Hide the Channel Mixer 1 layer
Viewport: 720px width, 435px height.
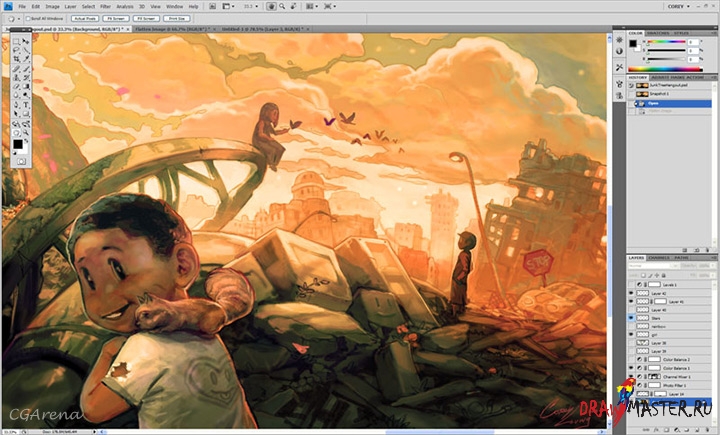(631, 376)
